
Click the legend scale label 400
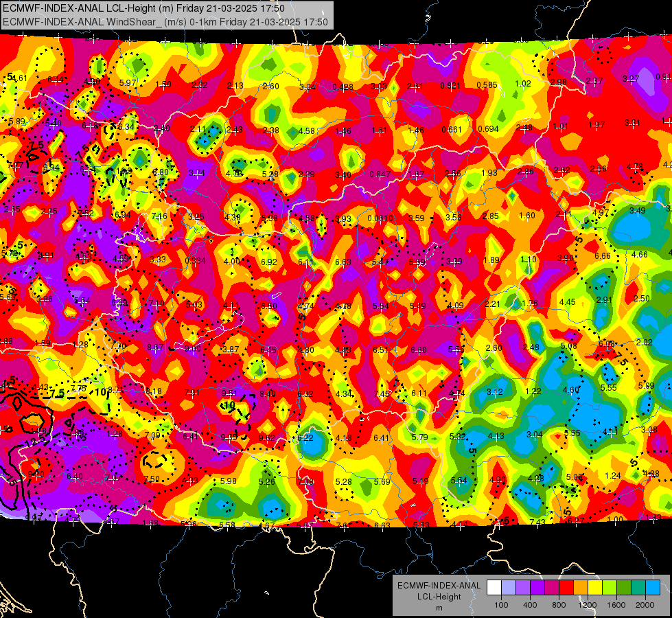[530, 605]
